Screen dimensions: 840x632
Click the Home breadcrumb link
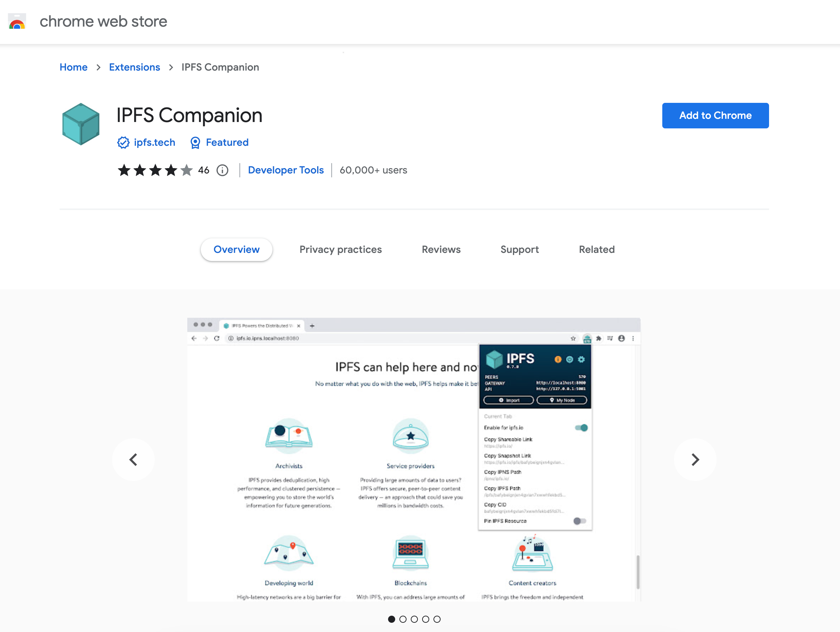(74, 67)
